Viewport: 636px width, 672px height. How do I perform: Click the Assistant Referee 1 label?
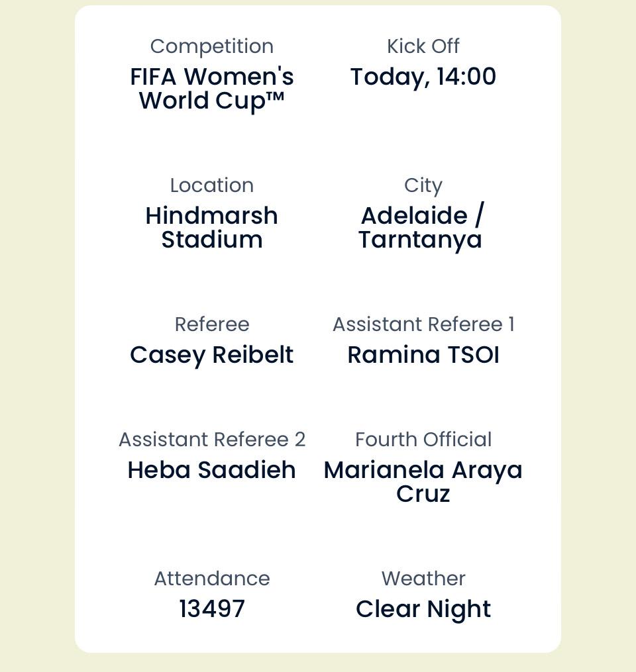(423, 324)
